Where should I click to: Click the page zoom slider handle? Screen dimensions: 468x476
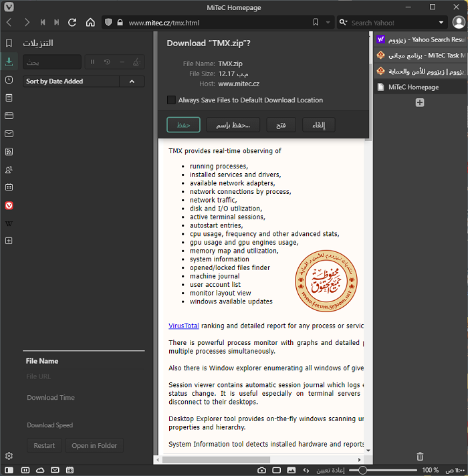coord(362,470)
